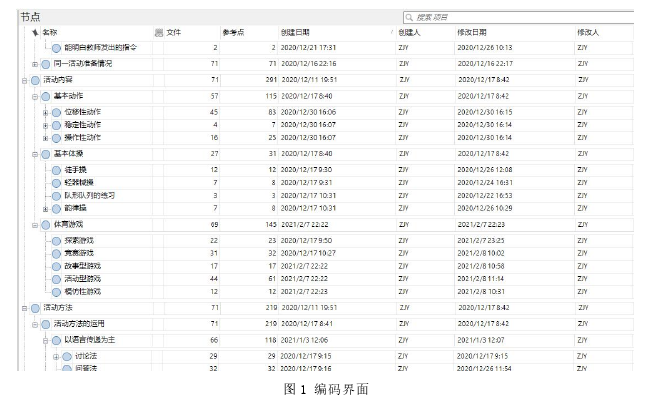Select the node icon for 位移性动作
This screenshot has height=401, width=651.
[x=56, y=112]
